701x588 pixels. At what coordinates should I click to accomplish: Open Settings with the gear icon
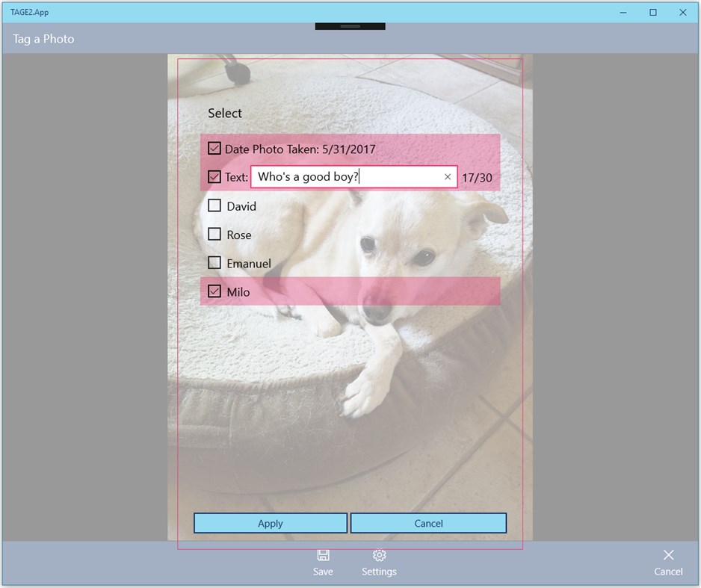[x=379, y=556]
